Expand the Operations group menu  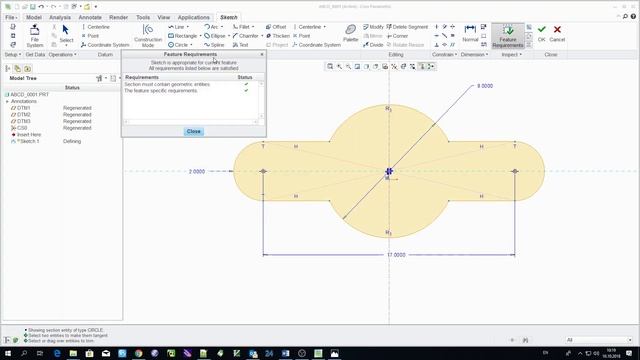(x=62, y=54)
